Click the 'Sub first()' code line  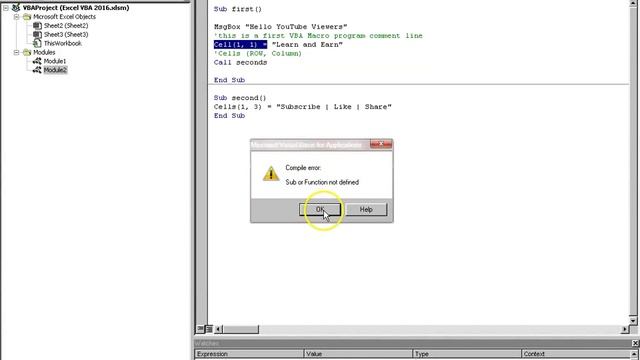[238, 9]
